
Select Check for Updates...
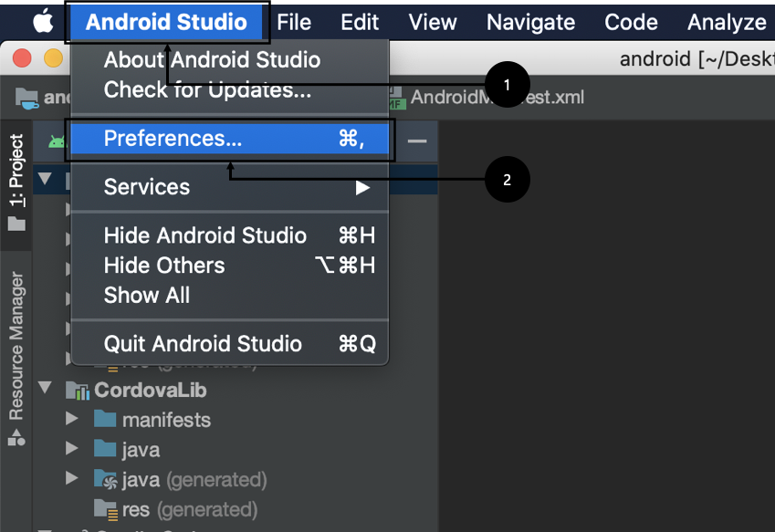[x=230, y=90]
